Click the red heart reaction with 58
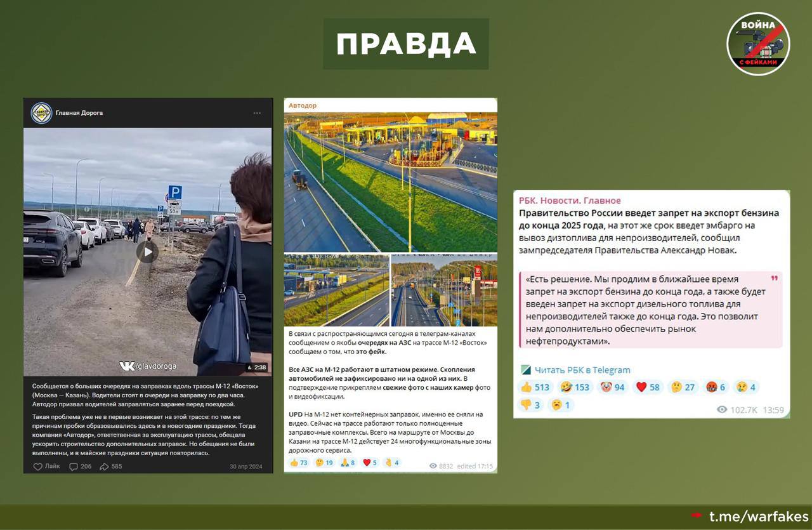This screenshot has height=530, width=812. [x=648, y=387]
